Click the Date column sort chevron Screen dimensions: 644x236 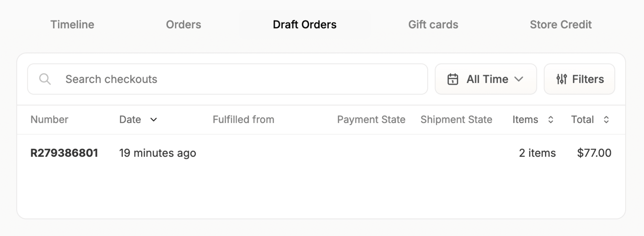coord(153,120)
